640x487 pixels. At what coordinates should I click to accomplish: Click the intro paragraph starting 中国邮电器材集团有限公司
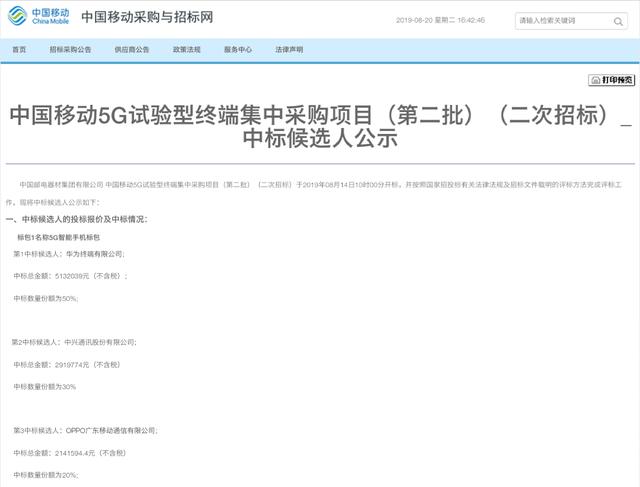coord(314,193)
